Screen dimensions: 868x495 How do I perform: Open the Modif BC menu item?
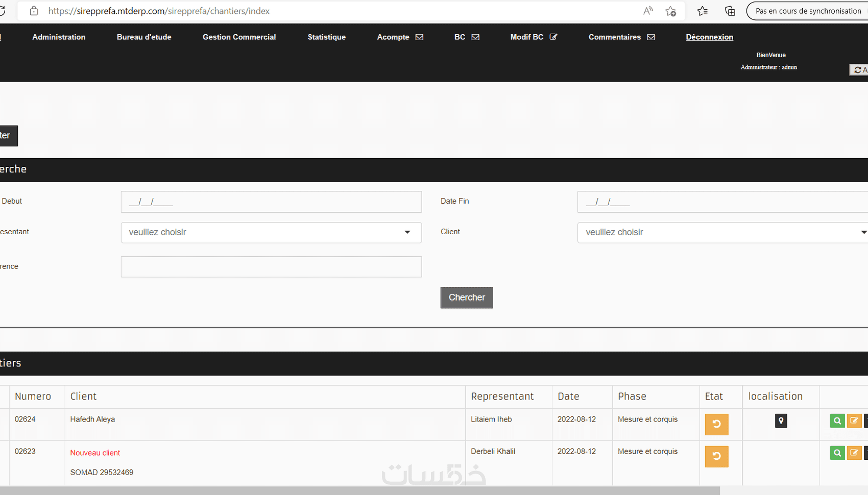click(526, 37)
